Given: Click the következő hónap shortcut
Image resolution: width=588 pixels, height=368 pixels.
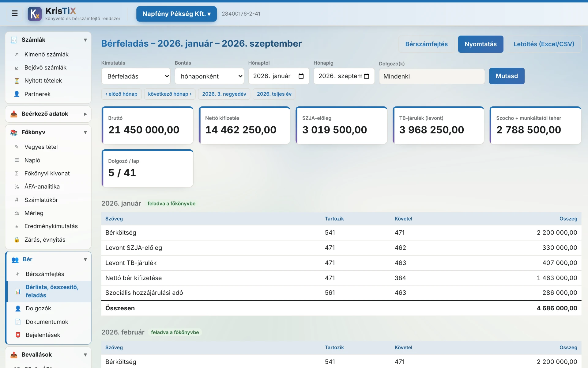Looking at the screenshot, I should coord(170,94).
